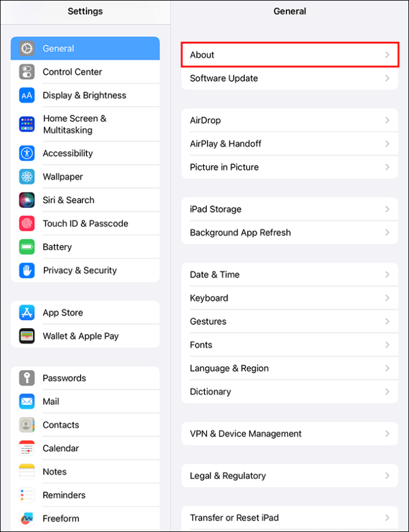Image resolution: width=409 pixels, height=532 pixels.
Task: Tap the Display & Brightness AA icon
Action: click(x=27, y=95)
